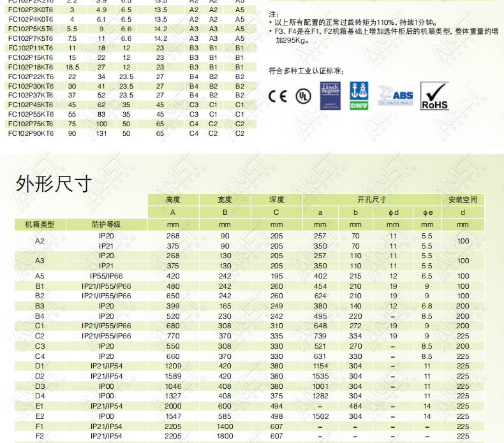The image size is (504, 443).
Task: Click the 宽度 column header
Action: click(225, 200)
